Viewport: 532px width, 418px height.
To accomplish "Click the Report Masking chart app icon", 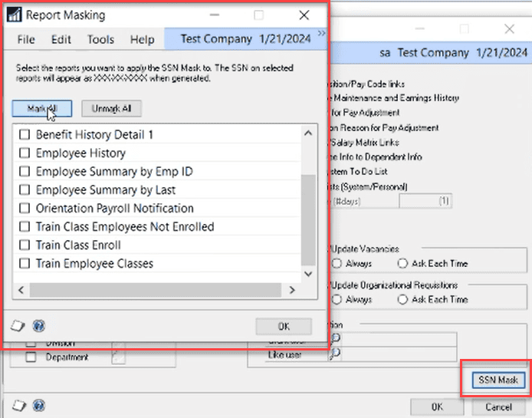I will click(14, 15).
